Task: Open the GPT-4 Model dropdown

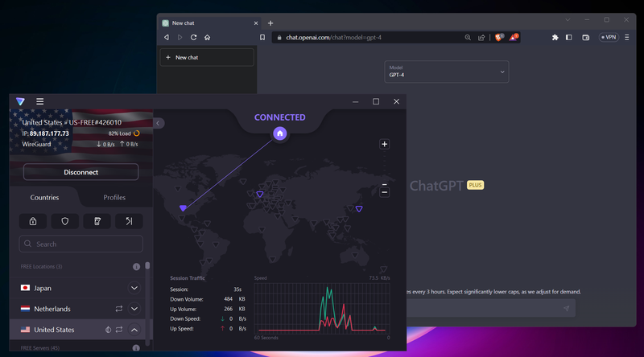Action: 447,72
